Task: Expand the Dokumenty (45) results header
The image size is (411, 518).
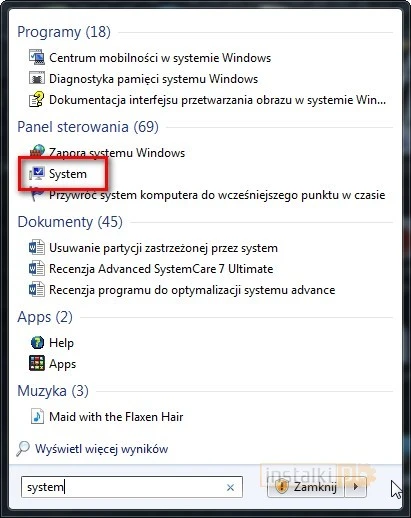Action: point(70,222)
